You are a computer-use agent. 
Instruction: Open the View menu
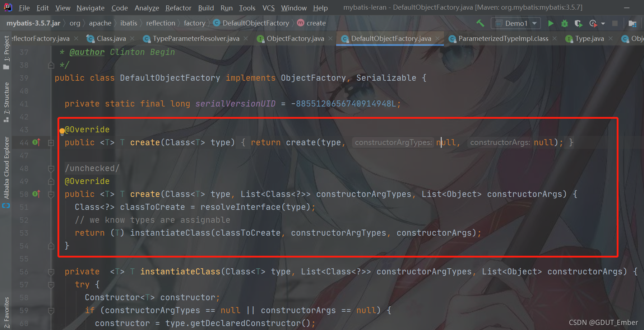tap(63, 8)
